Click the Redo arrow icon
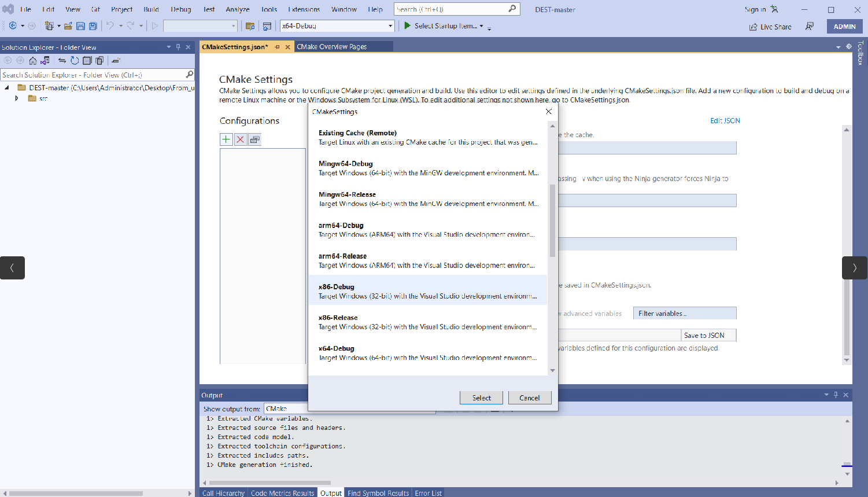 tap(131, 26)
